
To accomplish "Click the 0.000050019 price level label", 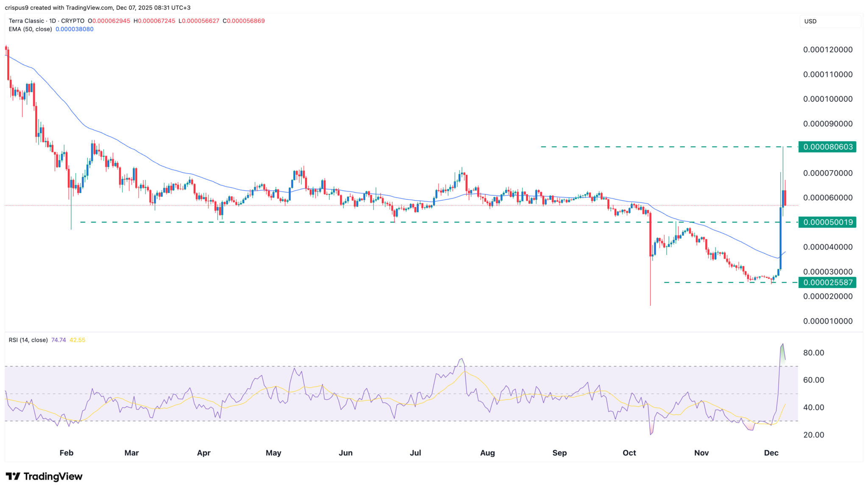I will (x=827, y=222).
